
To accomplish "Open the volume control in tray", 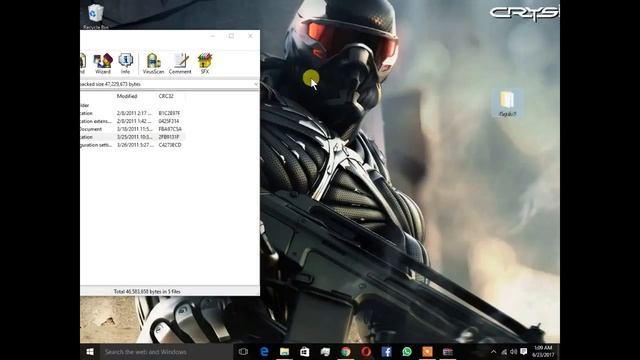I will (513, 352).
